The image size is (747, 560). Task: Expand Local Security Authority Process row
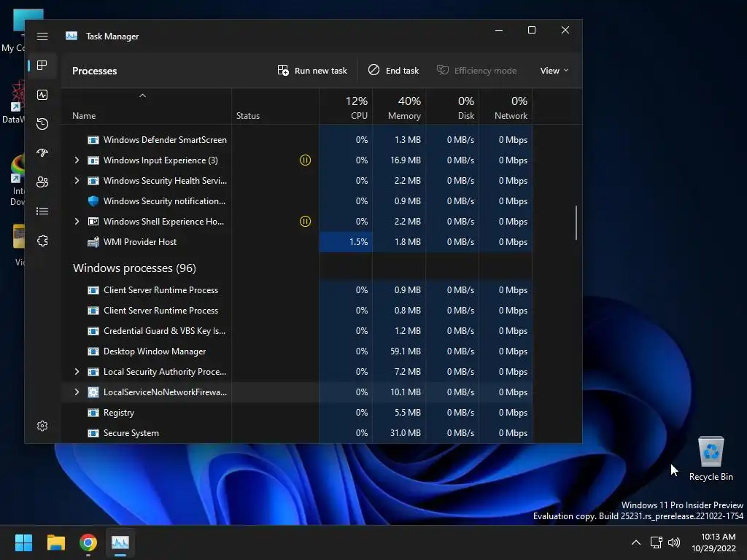[77, 371]
